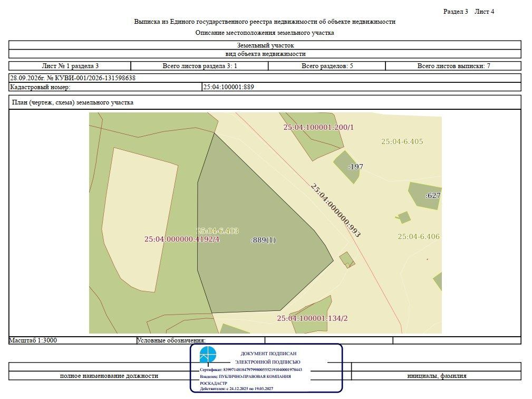
Task: Select the map label "25:04:000000:4192/4"
Action: tap(182, 239)
